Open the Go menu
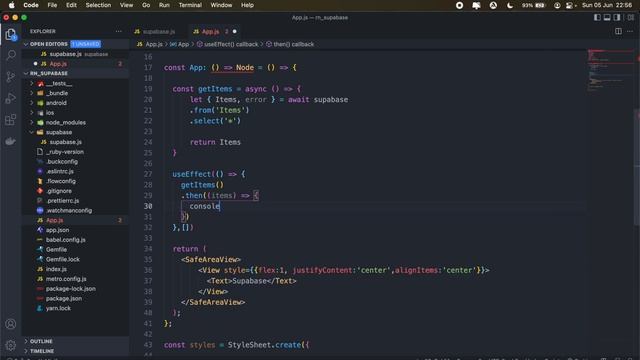 [146, 5]
